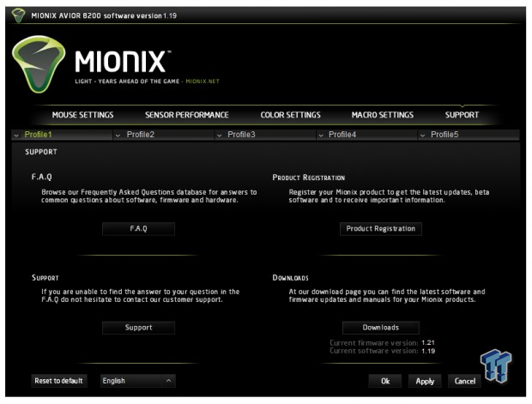Open Macro Settings tab

(383, 115)
